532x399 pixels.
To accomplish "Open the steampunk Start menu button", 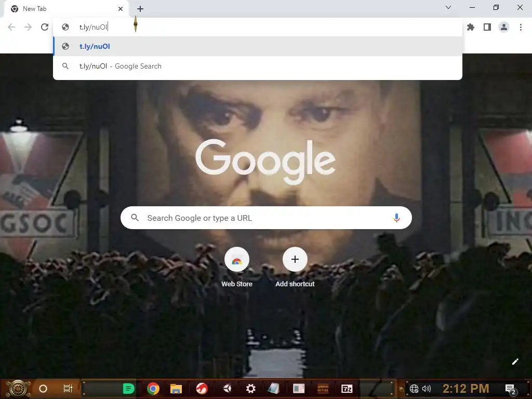I will (x=18, y=389).
